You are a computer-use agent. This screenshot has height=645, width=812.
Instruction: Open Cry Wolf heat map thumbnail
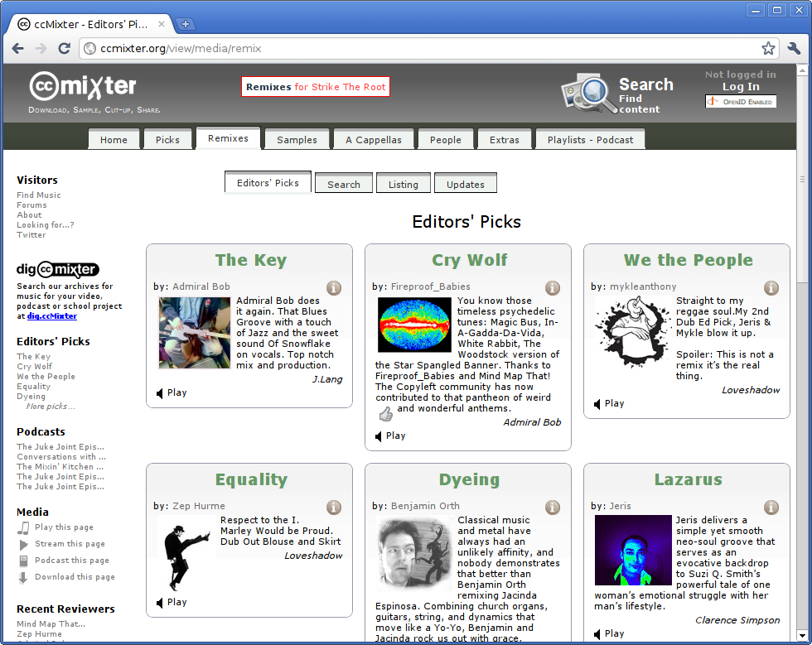coord(414,325)
